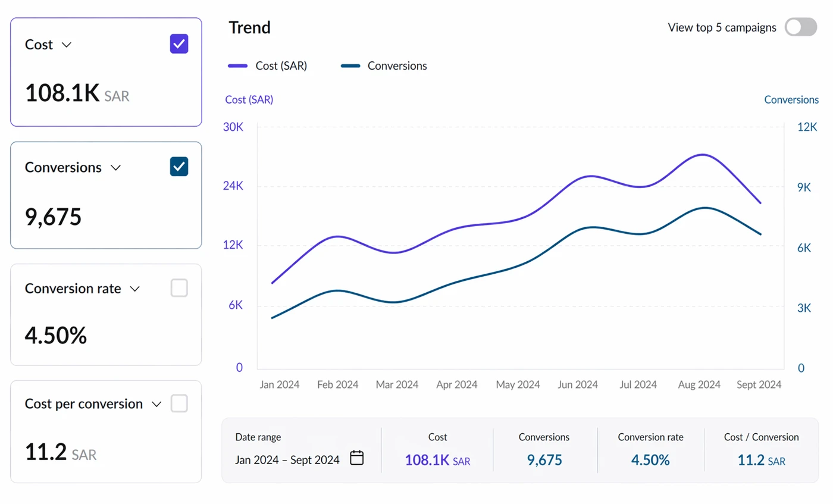Click the 30K left axis label

233,127
